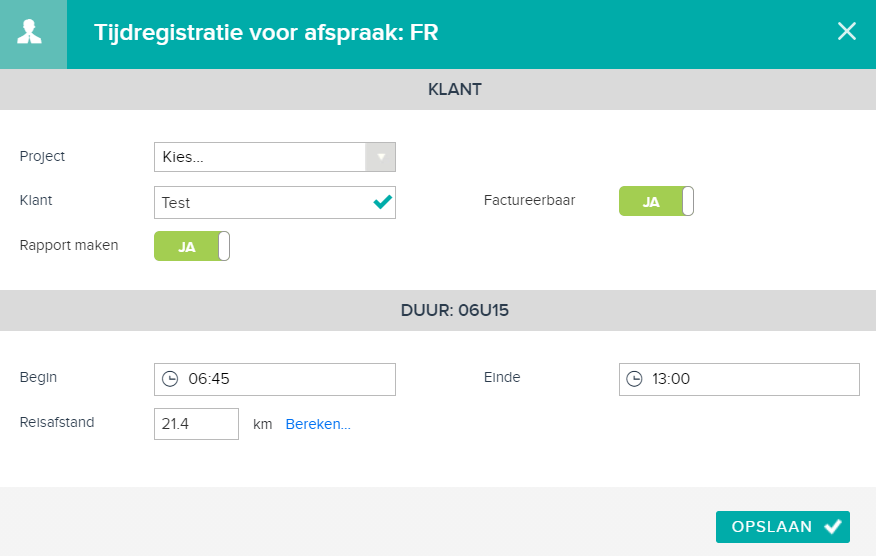Click the Einde time field 13:00
The height and width of the screenshot is (556, 876).
(x=739, y=379)
